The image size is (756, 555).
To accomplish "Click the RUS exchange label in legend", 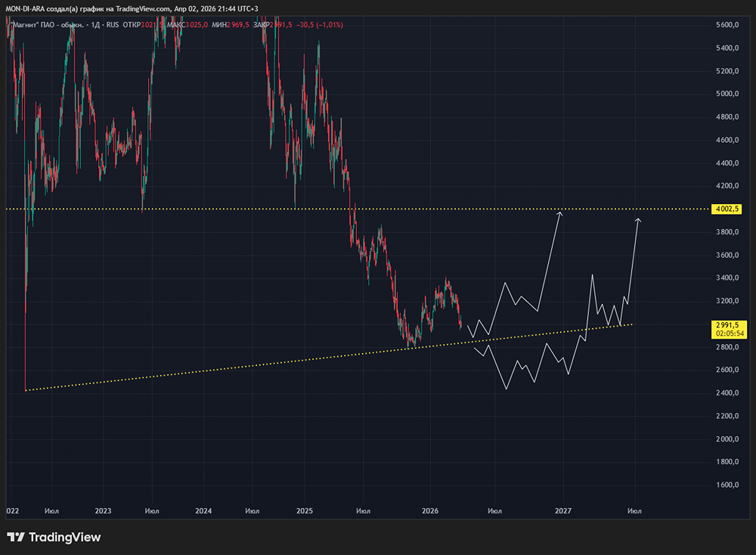I will pos(113,25).
